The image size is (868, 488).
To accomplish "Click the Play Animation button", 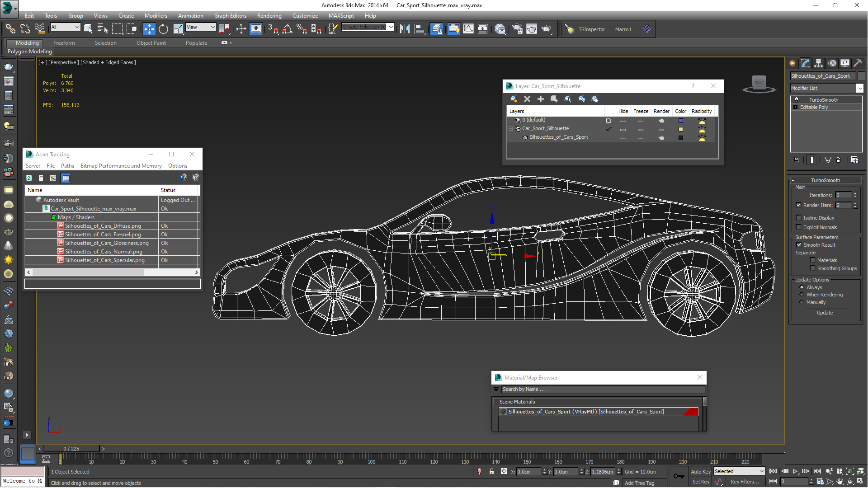I will tap(795, 471).
